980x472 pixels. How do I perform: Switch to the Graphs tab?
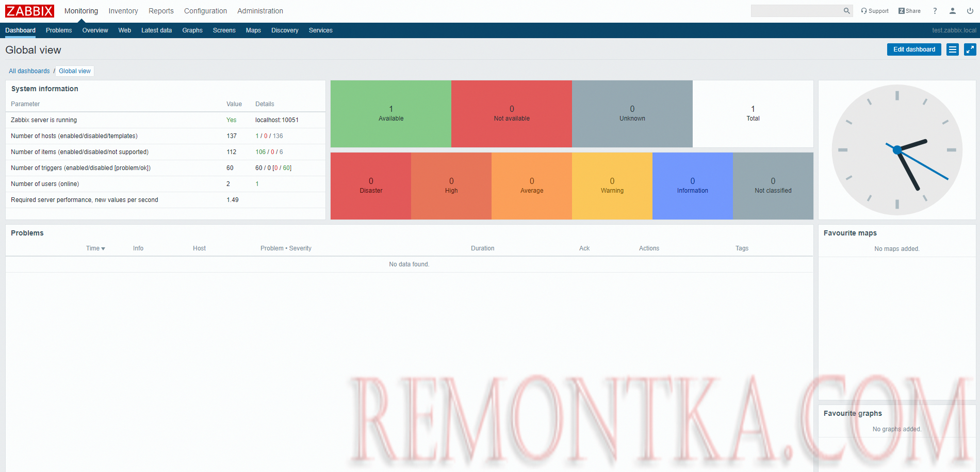pyautogui.click(x=192, y=30)
